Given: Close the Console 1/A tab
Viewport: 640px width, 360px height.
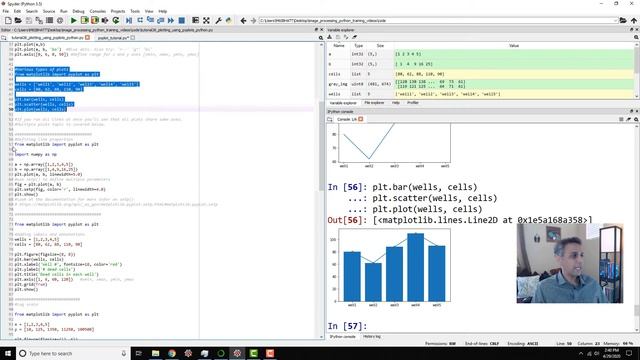Looking at the screenshot, I should (x=360, y=119).
